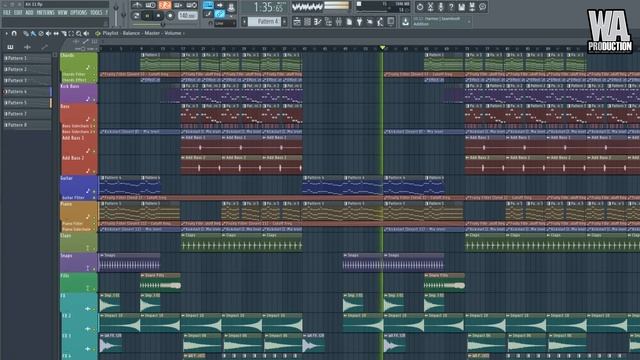Click the tempo tapper icon
This screenshot has width=640, height=360.
point(370,22)
